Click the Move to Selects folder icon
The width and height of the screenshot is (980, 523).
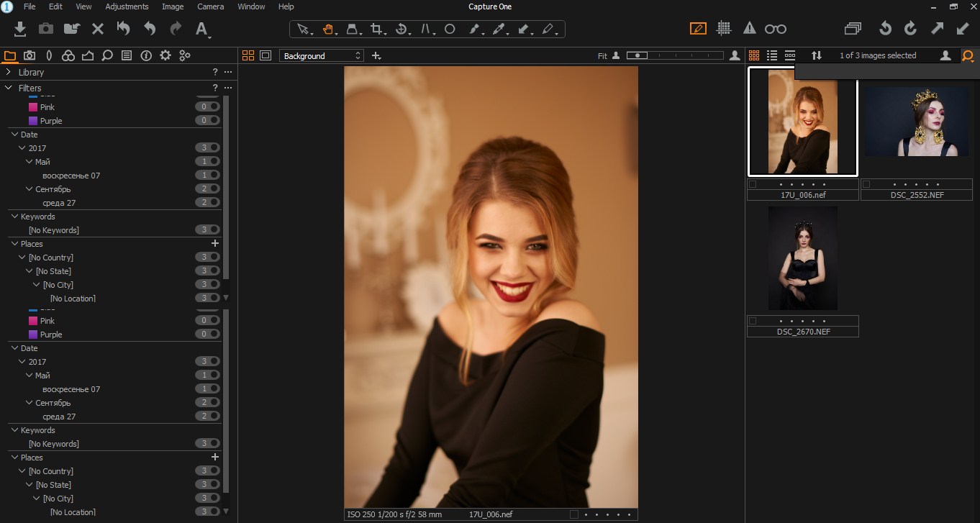[x=72, y=29]
